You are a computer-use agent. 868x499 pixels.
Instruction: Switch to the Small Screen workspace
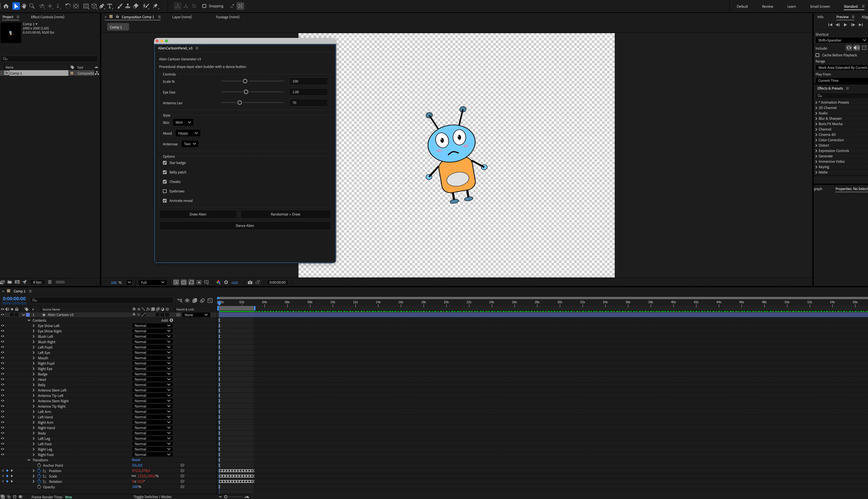820,6
